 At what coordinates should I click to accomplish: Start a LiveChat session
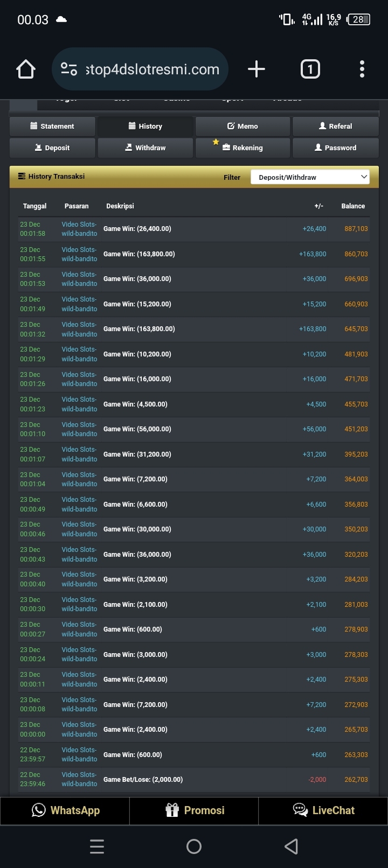pyautogui.click(x=323, y=810)
